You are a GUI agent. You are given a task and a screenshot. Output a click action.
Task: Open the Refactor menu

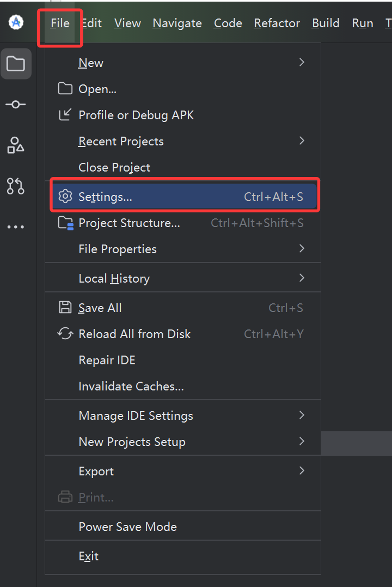[x=277, y=23]
